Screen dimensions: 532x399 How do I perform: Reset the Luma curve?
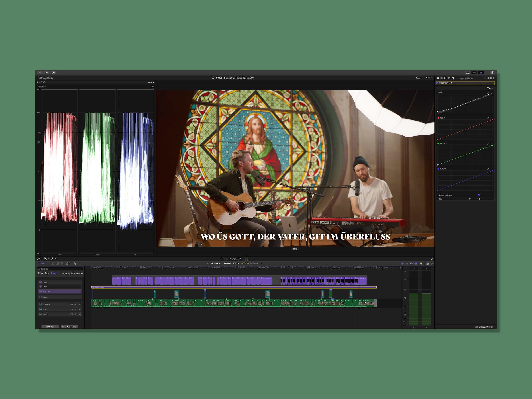(492, 93)
